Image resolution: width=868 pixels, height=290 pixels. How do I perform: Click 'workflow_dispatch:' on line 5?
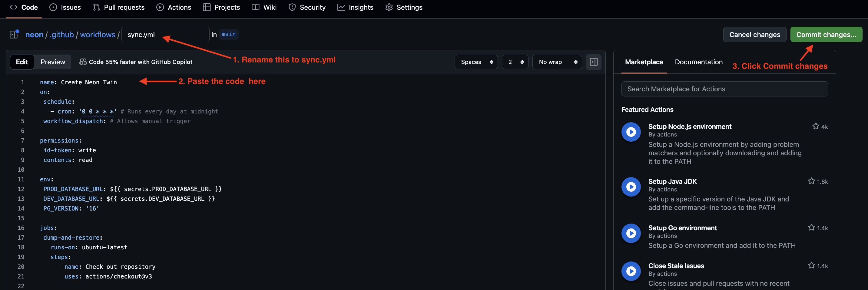tap(75, 121)
